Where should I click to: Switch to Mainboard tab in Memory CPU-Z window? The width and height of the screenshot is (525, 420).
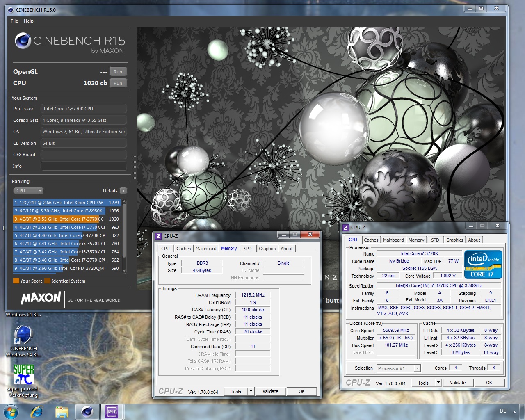206,249
